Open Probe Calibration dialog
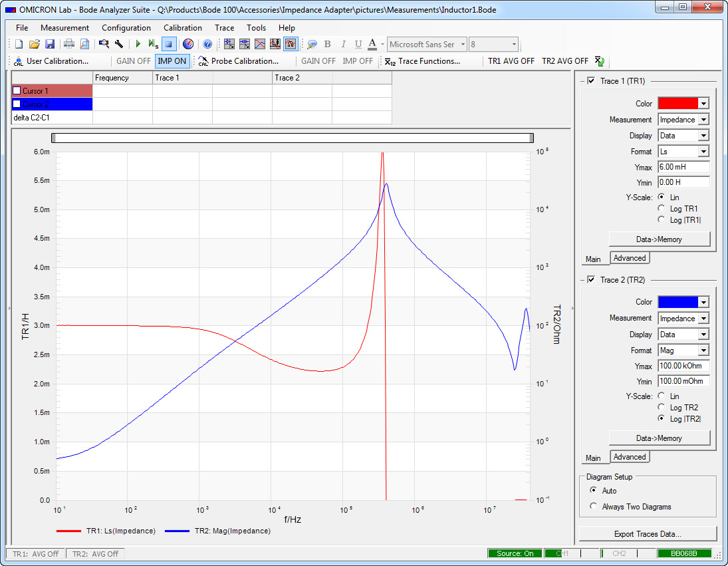The width and height of the screenshot is (728, 566). tap(239, 61)
